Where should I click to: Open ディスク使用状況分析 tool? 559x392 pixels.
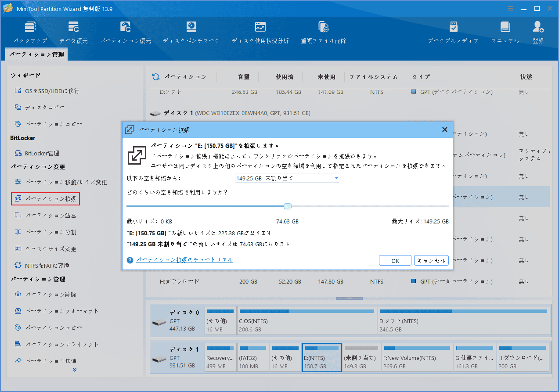coord(260,32)
